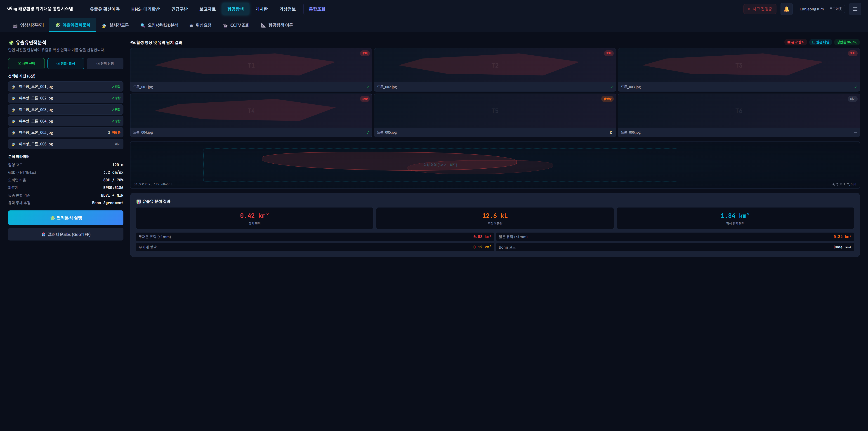Switch to the 오염/선박3D분석 tab

159,25
